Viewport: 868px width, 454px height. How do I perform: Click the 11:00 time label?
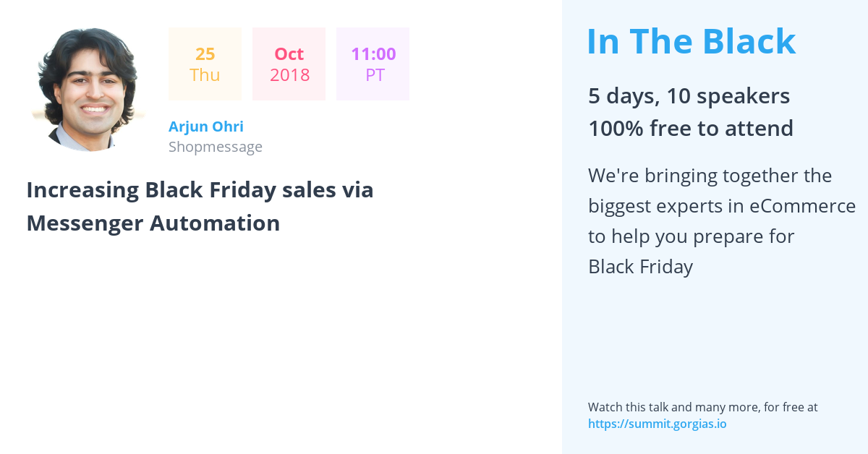click(x=373, y=54)
